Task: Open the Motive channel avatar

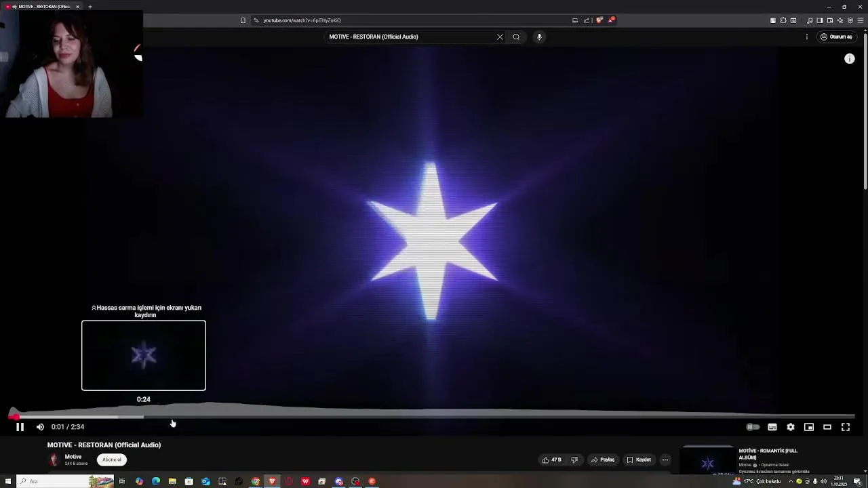Action: pos(54,460)
